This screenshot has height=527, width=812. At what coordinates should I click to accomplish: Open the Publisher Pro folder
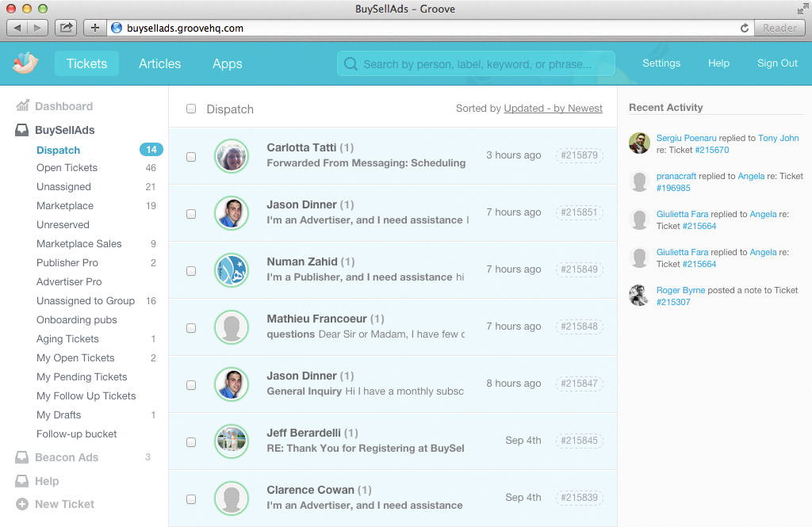point(67,263)
